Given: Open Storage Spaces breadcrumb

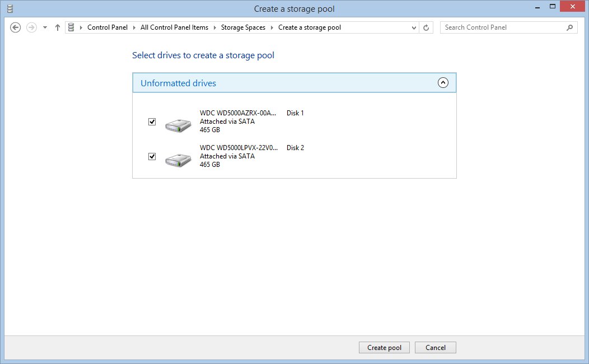Looking at the screenshot, I should pyautogui.click(x=243, y=27).
